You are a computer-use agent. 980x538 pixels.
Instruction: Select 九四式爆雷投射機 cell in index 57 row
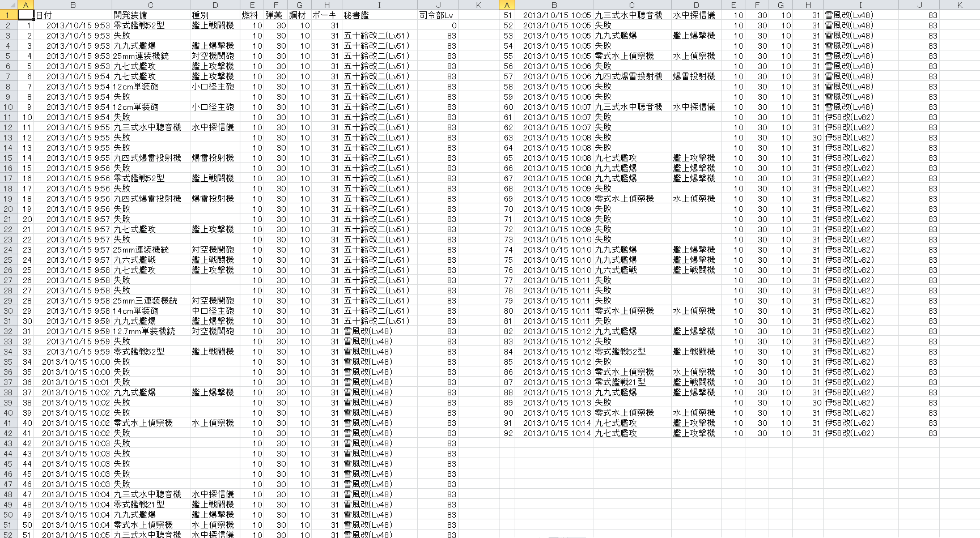[632, 76]
